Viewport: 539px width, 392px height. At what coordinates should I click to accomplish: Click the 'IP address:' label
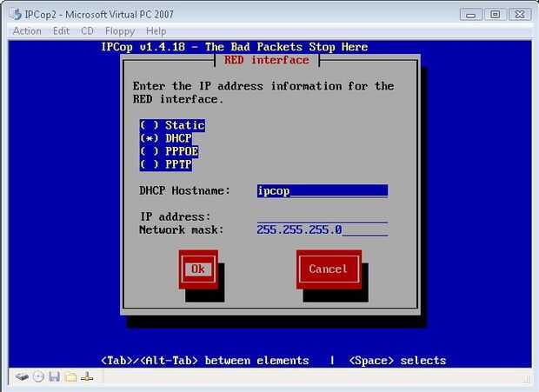point(175,216)
